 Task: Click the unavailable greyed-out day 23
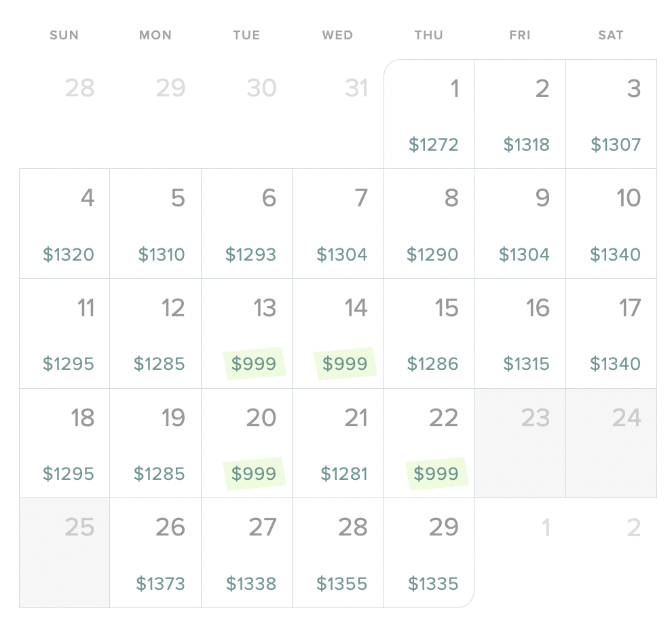[520, 443]
